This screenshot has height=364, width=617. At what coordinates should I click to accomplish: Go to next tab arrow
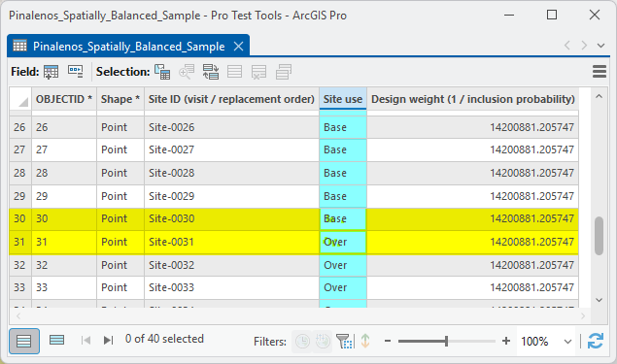tap(584, 46)
